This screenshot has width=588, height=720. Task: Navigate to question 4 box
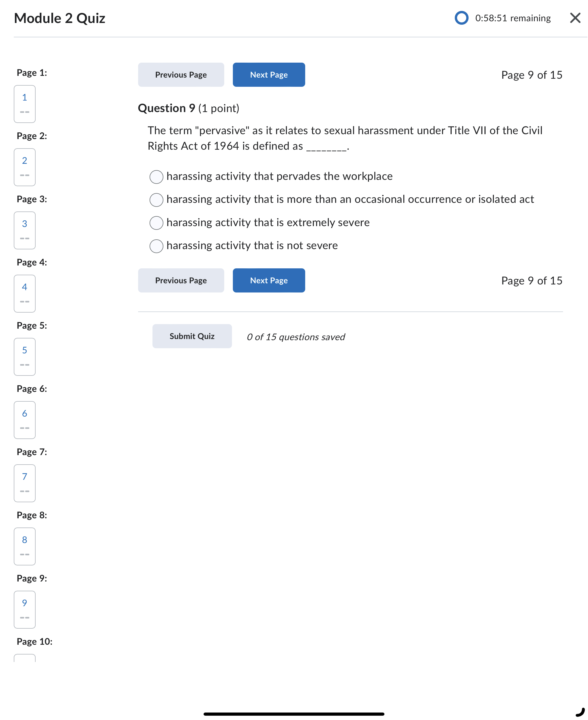point(25,293)
